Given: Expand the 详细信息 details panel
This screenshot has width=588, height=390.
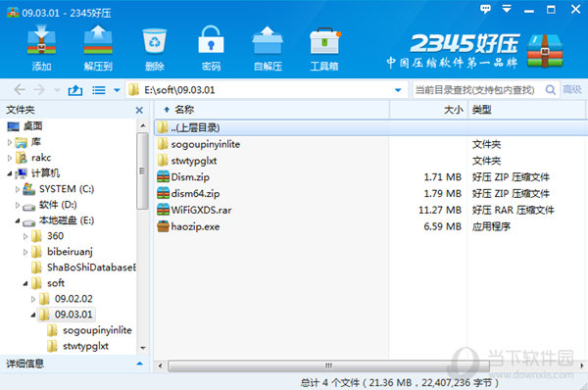Looking at the screenshot, I should tap(140, 364).
